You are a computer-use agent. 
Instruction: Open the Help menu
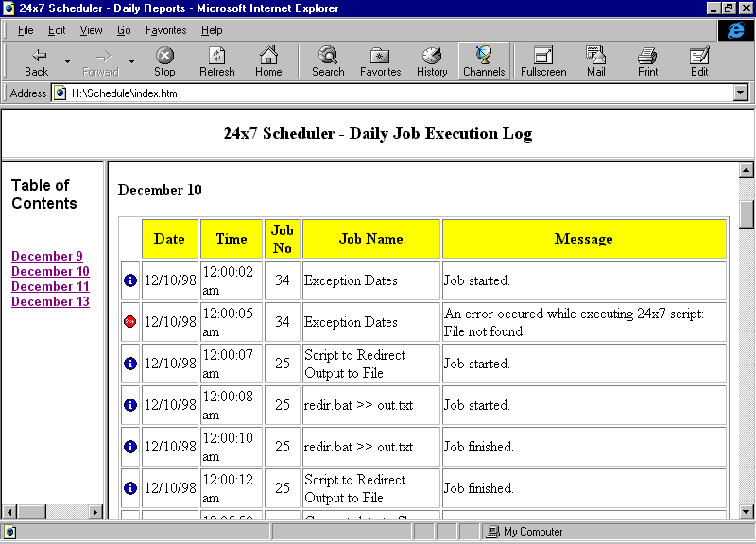[212, 30]
